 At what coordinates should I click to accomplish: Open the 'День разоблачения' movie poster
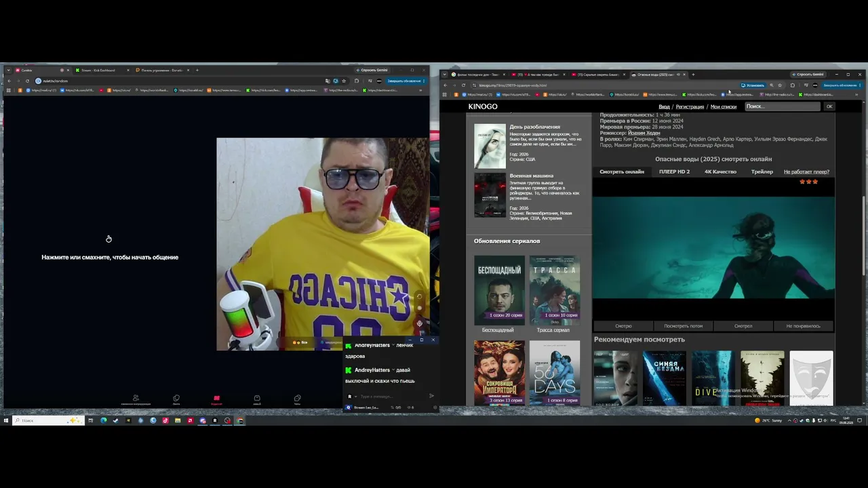pos(490,146)
